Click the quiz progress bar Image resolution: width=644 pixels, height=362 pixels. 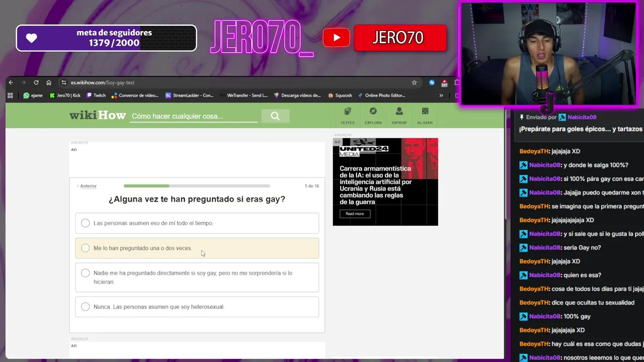[x=197, y=186]
